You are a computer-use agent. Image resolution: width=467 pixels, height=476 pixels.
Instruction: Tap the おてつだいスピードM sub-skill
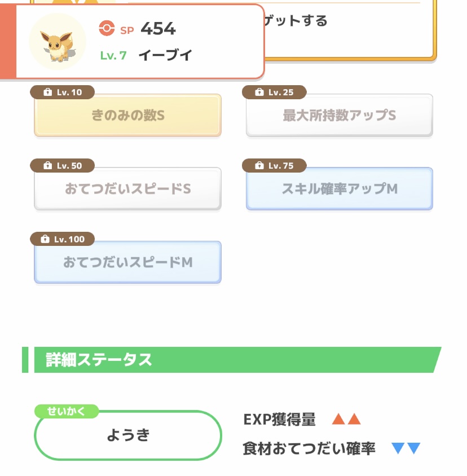(x=128, y=262)
